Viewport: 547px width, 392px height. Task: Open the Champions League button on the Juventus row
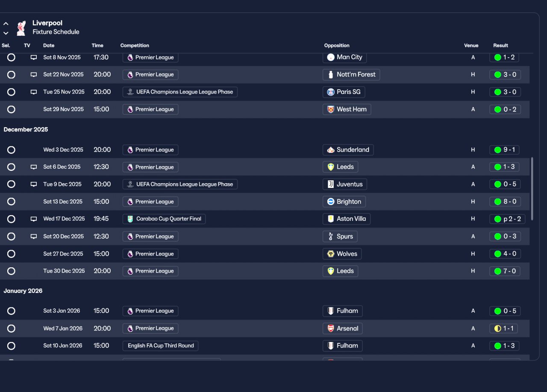[x=180, y=184]
